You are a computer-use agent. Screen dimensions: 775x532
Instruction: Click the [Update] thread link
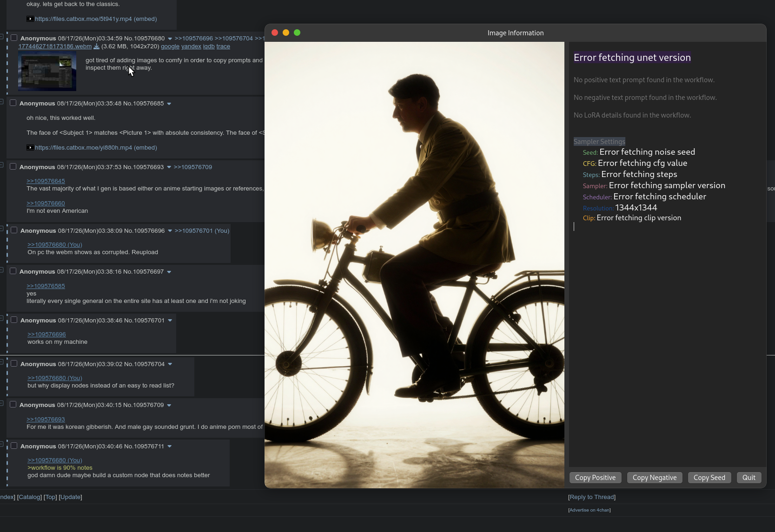(71, 497)
